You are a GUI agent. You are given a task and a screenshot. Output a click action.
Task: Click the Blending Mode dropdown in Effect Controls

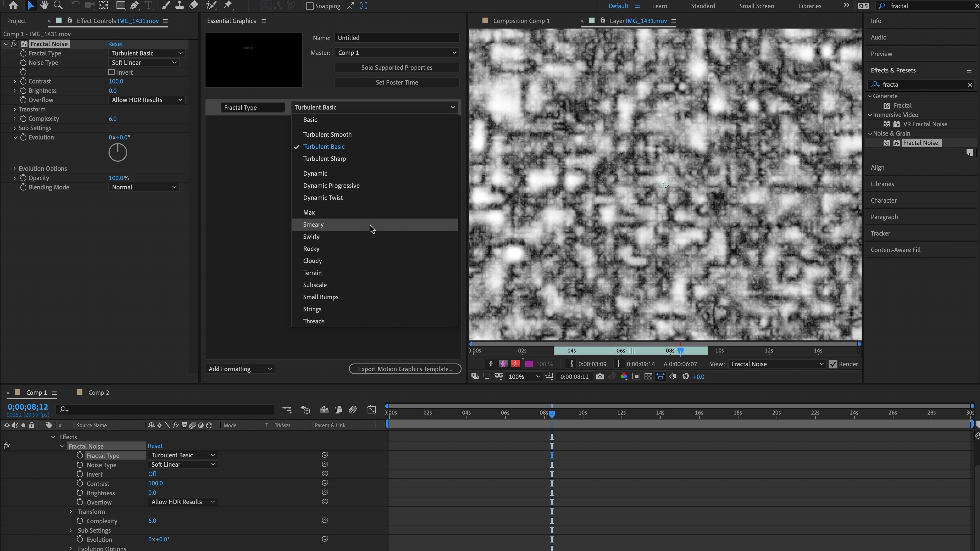pyautogui.click(x=143, y=187)
